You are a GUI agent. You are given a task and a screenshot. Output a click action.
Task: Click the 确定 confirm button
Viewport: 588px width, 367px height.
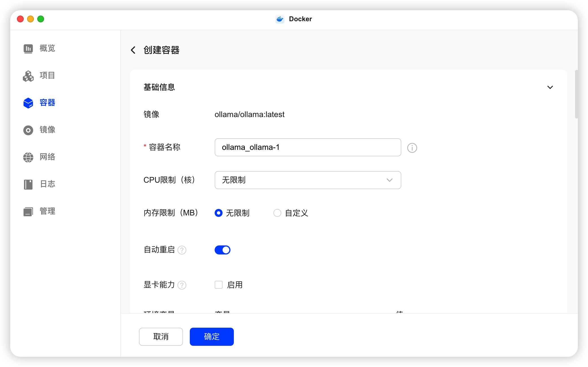point(212,336)
